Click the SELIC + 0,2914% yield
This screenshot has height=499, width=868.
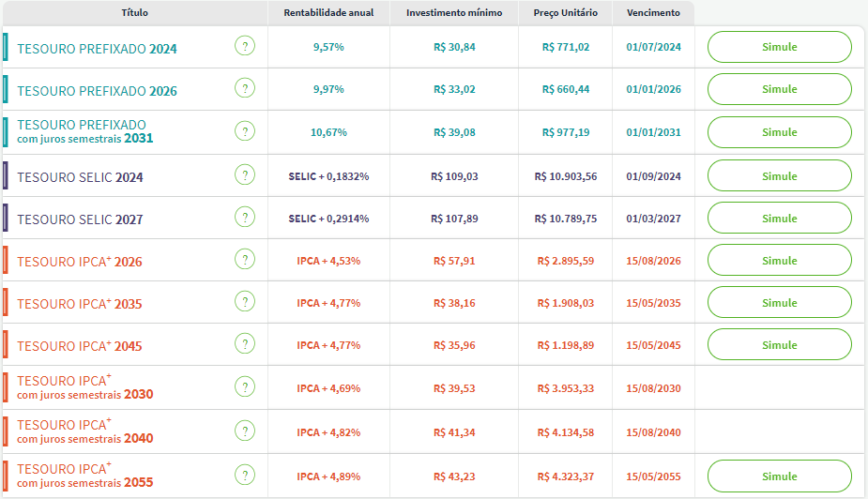click(x=328, y=219)
